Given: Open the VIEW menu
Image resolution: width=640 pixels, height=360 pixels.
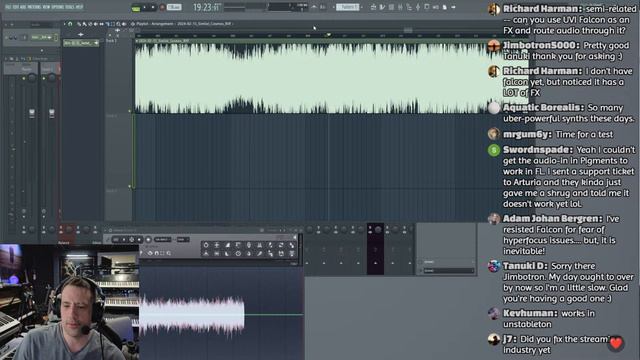Looking at the screenshot, I should (x=47, y=7).
